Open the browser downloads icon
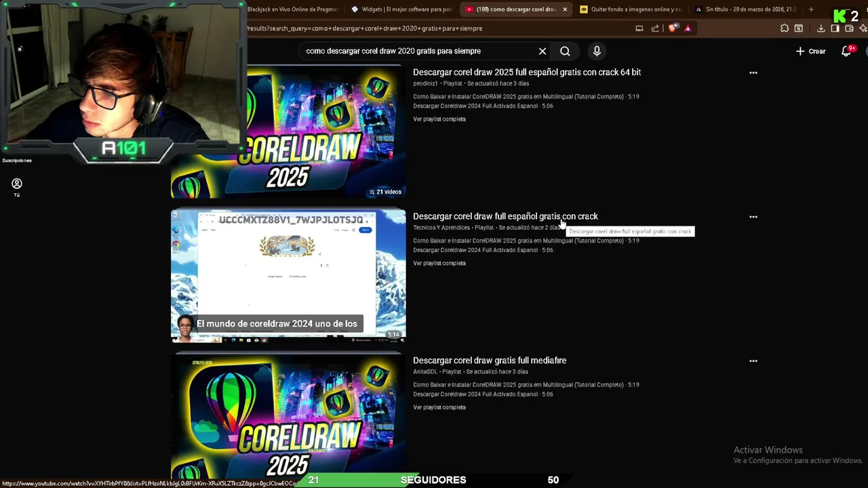The width and height of the screenshot is (868, 488). click(821, 28)
